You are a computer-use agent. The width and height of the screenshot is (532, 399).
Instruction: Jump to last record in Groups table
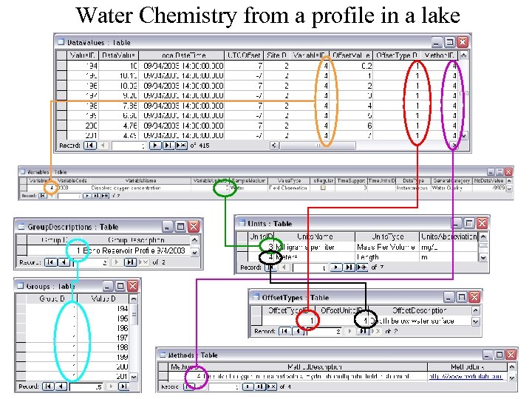[124, 386]
